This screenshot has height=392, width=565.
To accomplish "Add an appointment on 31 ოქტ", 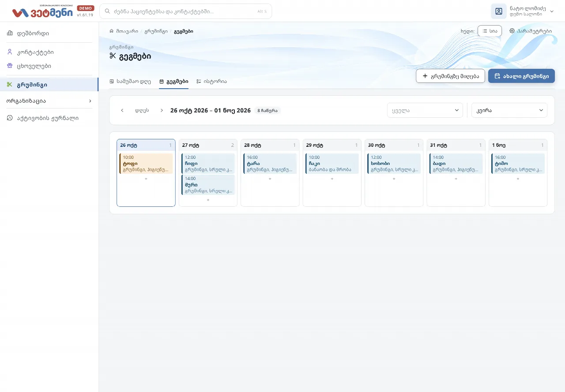I will (x=456, y=179).
